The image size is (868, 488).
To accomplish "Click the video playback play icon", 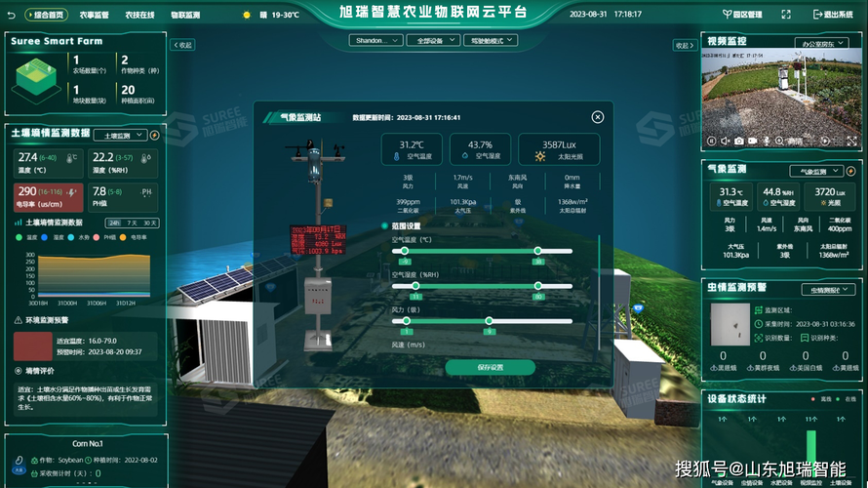I will point(825,142).
